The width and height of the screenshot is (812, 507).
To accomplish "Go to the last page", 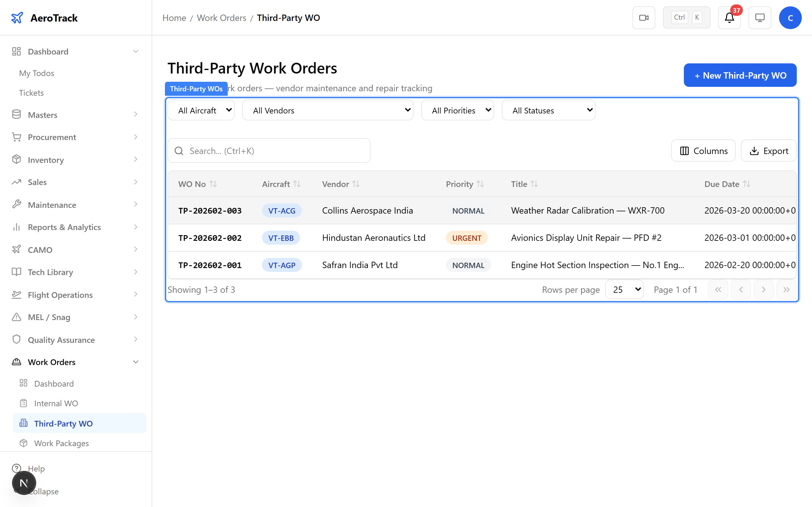I will point(786,289).
